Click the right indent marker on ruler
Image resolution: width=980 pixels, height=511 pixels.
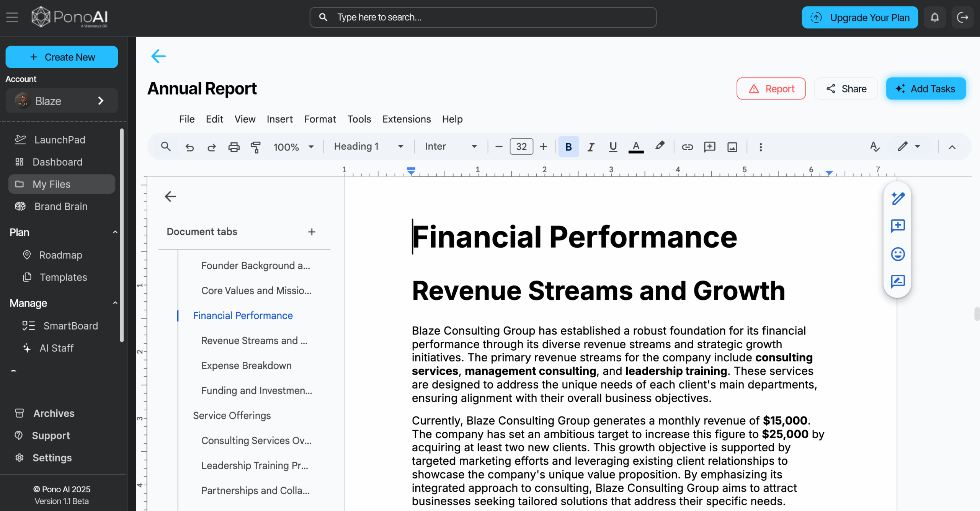tap(829, 173)
